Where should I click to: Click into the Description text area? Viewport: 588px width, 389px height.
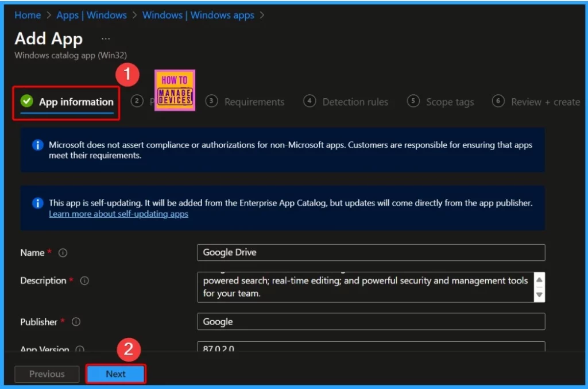point(366,287)
